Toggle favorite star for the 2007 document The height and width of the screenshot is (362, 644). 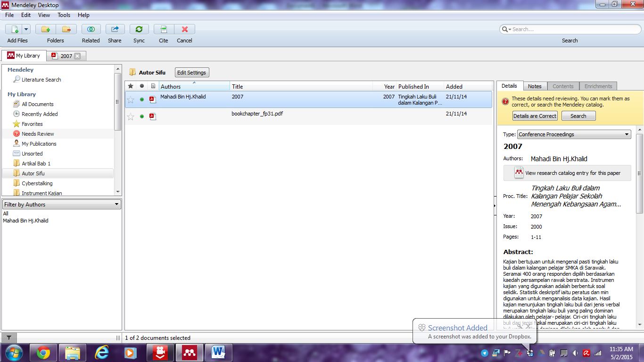coord(131,99)
